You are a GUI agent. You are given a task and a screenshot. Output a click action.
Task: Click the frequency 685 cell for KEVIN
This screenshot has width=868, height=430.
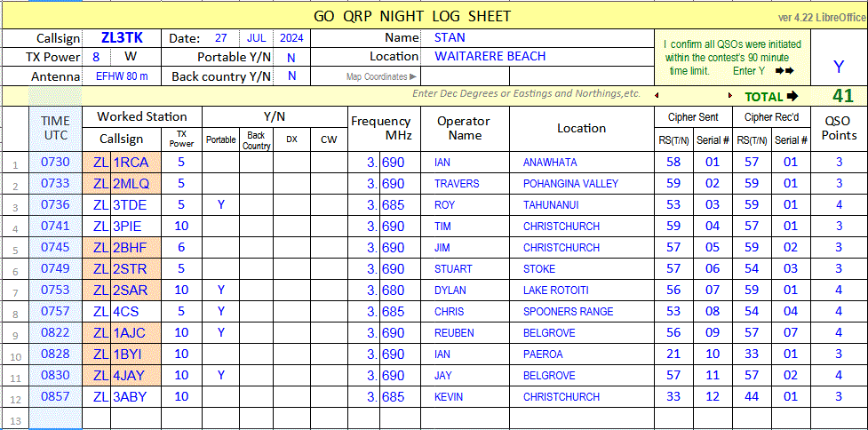pos(400,397)
